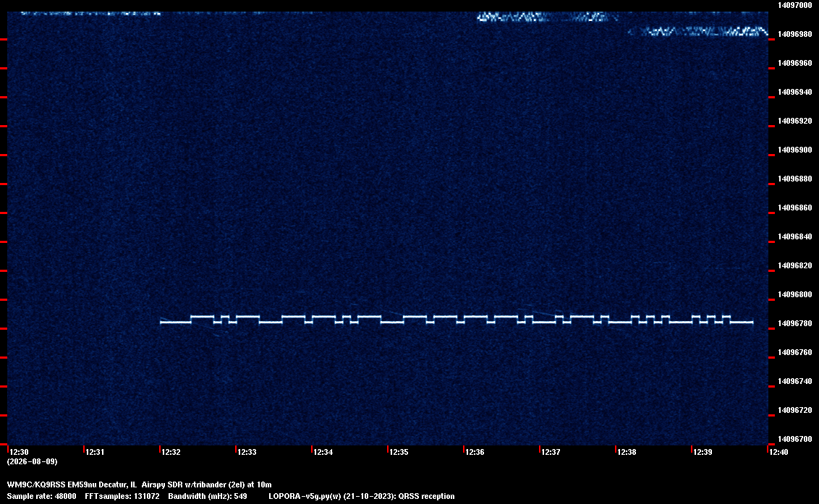
Task: Click the 12:31 time axis label
Action: (x=95, y=452)
